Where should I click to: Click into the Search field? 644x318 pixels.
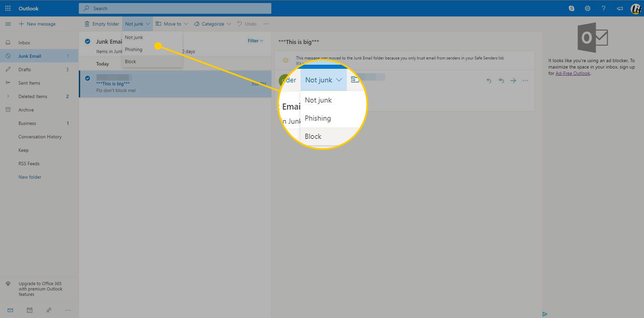coord(175,8)
